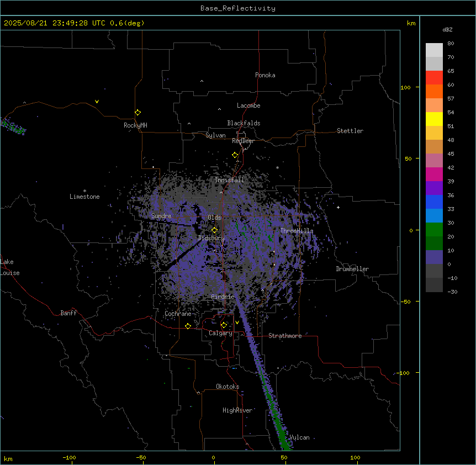476x465 pixels.
Task: Pick the yellow 51-54 dBZ legend swatch
Action: 434,119
